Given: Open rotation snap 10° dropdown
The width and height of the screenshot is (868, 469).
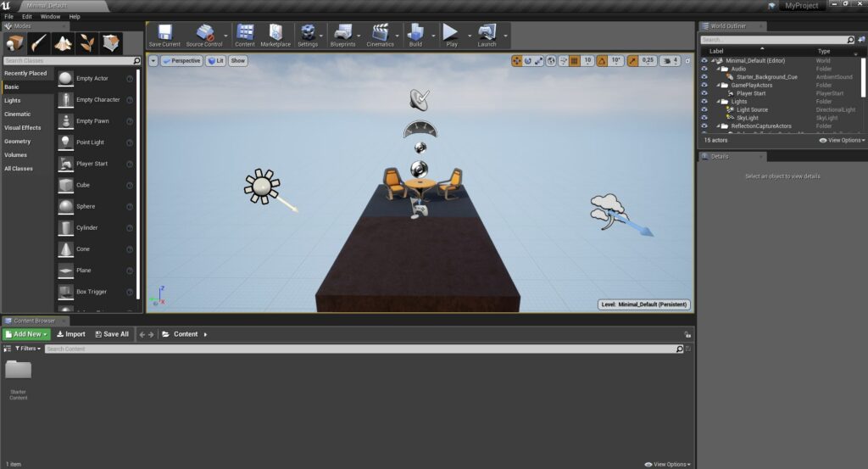Looking at the screenshot, I should pyautogui.click(x=616, y=61).
